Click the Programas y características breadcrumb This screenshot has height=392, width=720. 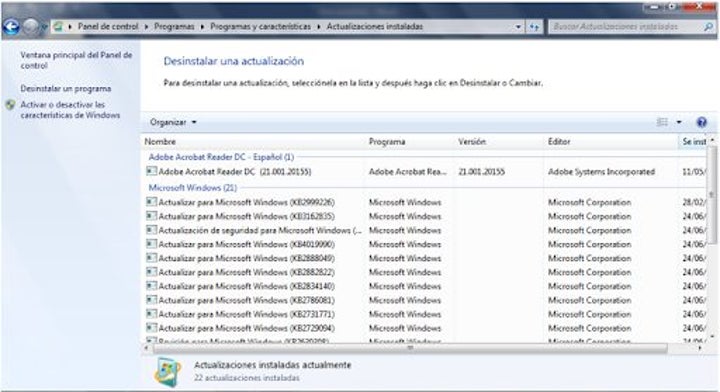pyautogui.click(x=260, y=27)
